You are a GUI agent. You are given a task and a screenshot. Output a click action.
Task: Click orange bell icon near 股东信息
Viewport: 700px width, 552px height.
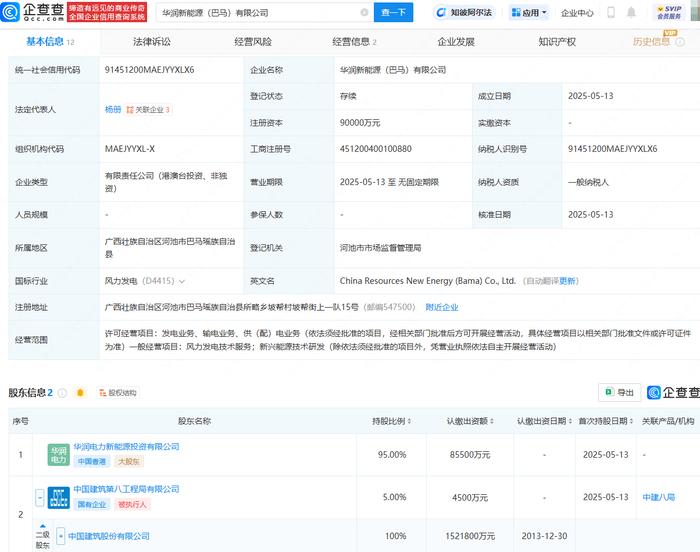coord(80,393)
